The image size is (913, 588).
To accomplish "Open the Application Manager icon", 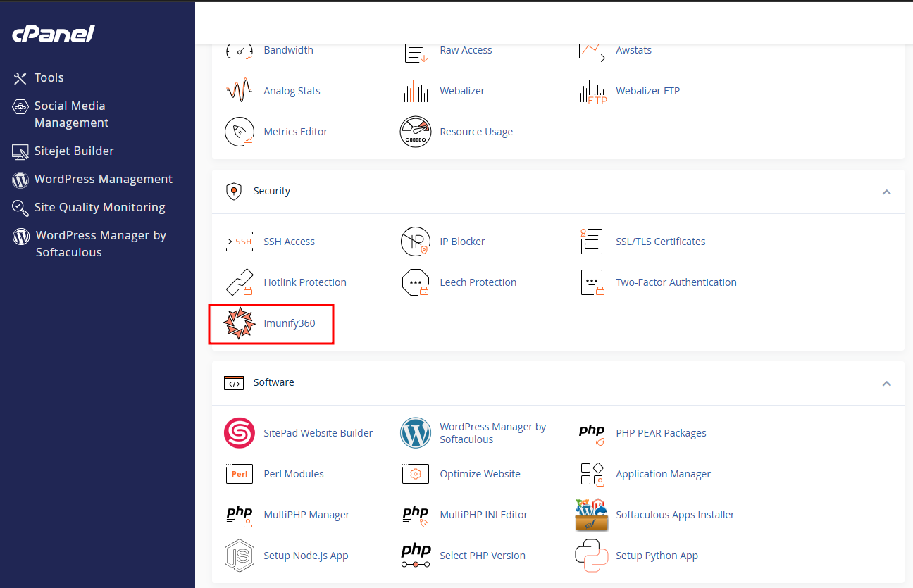I will tap(592, 474).
